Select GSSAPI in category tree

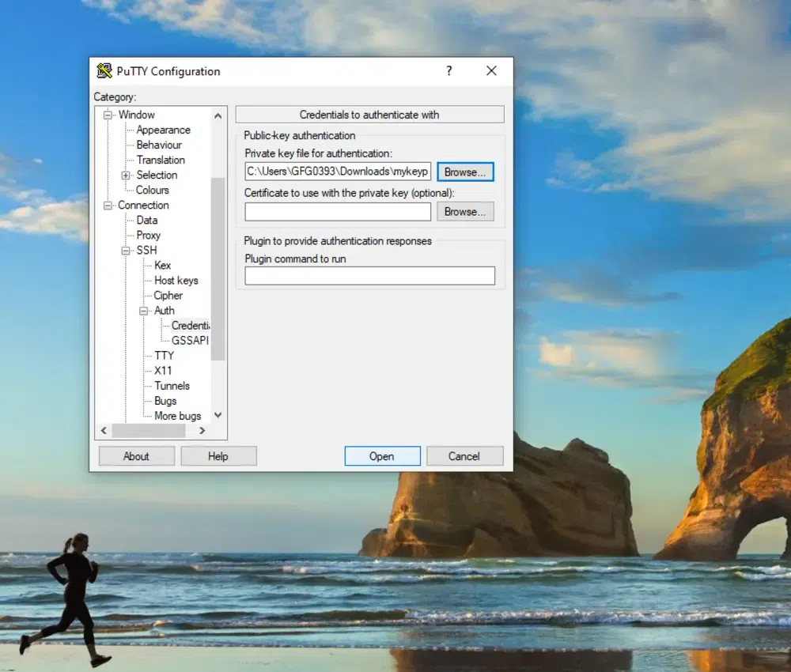(190, 341)
